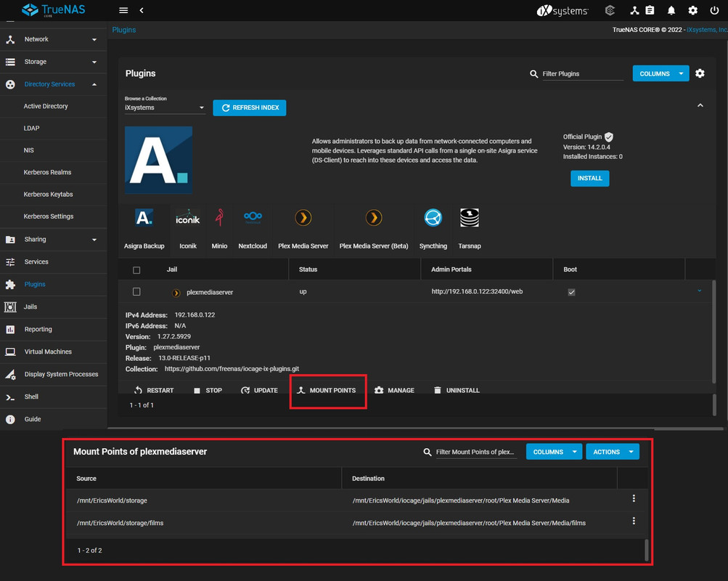Collapse sidebar with back chevron icon
This screenshot has width=728, height=581.
[142, 10]
